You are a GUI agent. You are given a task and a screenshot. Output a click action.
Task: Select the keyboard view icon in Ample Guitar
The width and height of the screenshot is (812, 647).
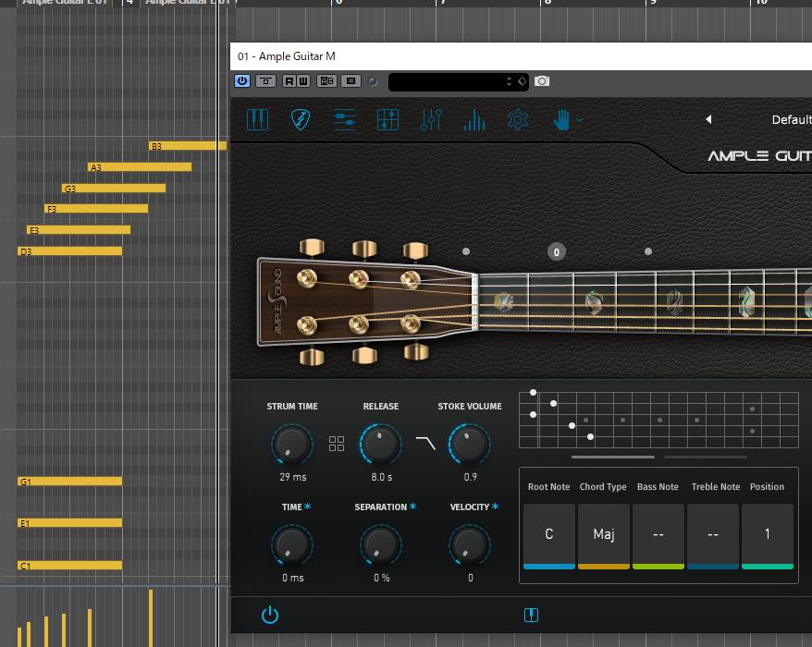[256, 119]
